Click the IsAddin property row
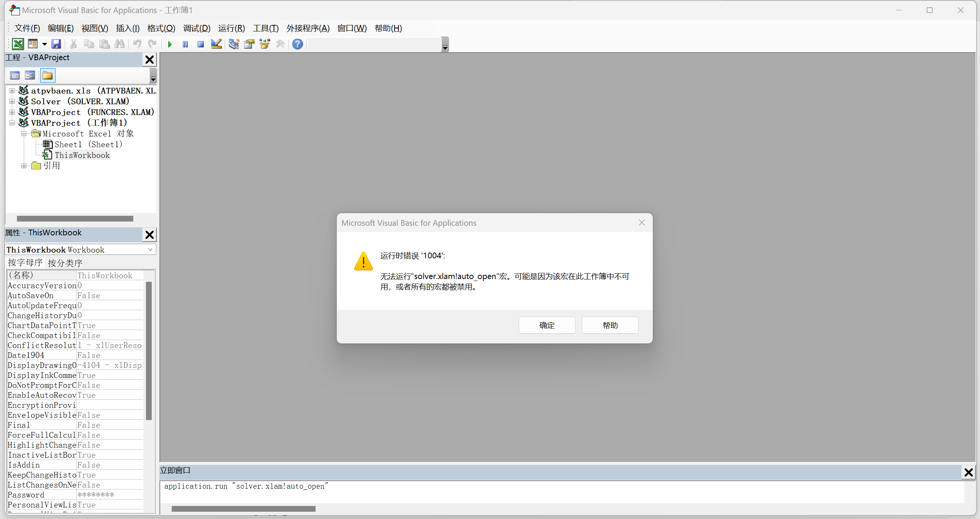Viewport: 980px width, 519px height. [x=75, y=465]
